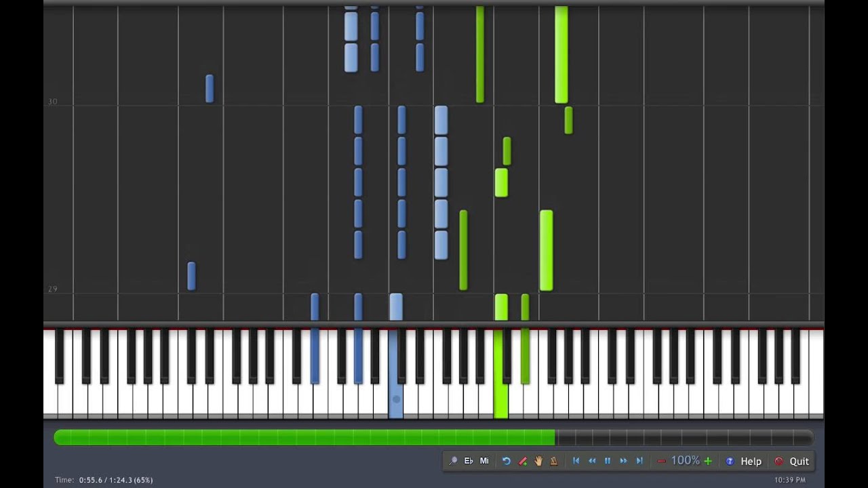Click the unfilled end of progress bar
This screenshot has height=488, width=868.
click(684, 437)
